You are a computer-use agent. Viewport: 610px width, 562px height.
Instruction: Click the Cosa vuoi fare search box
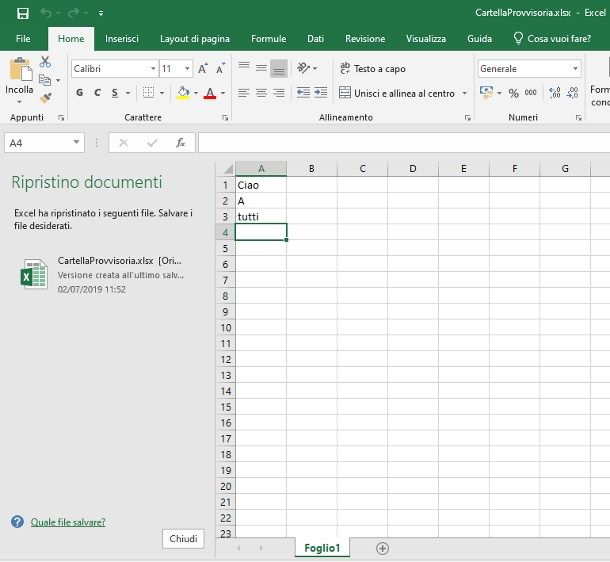pos(552,39)
